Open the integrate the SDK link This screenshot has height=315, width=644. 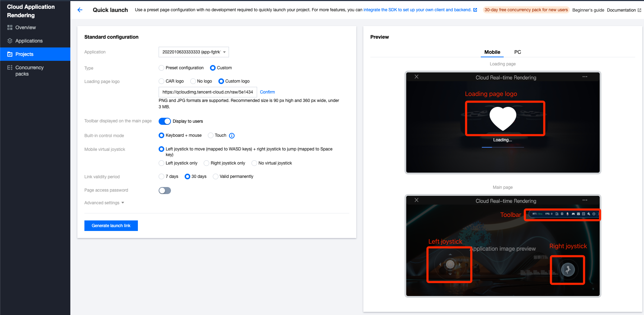click(x=420, y=10)
